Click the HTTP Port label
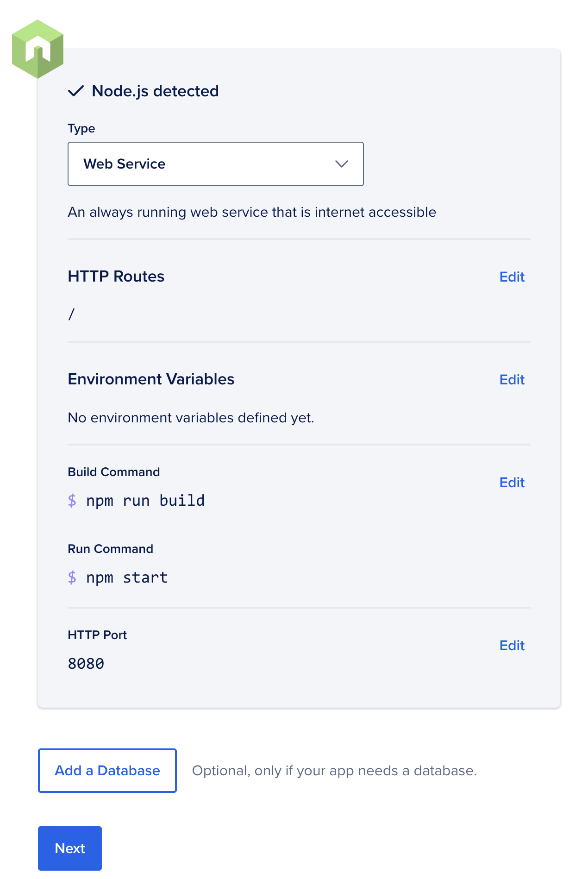This screenshot has height=879, width=588. coord(97,635)
